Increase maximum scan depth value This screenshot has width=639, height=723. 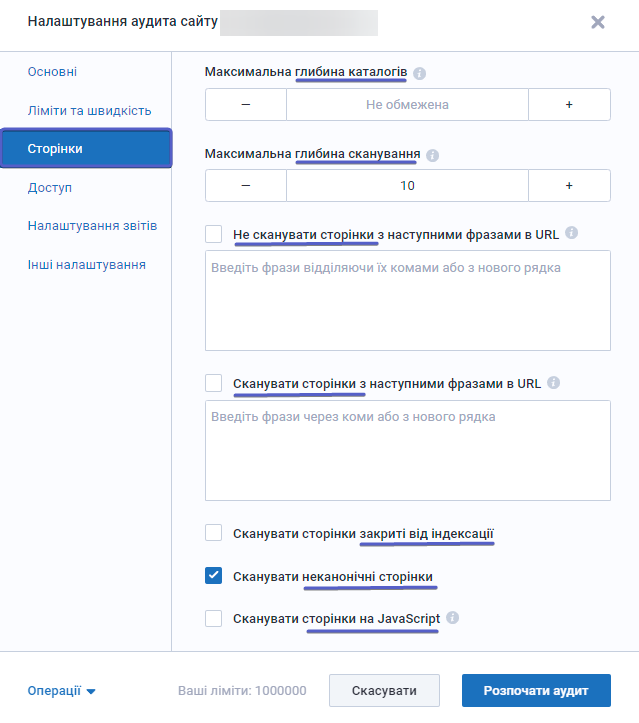[569, 185]
